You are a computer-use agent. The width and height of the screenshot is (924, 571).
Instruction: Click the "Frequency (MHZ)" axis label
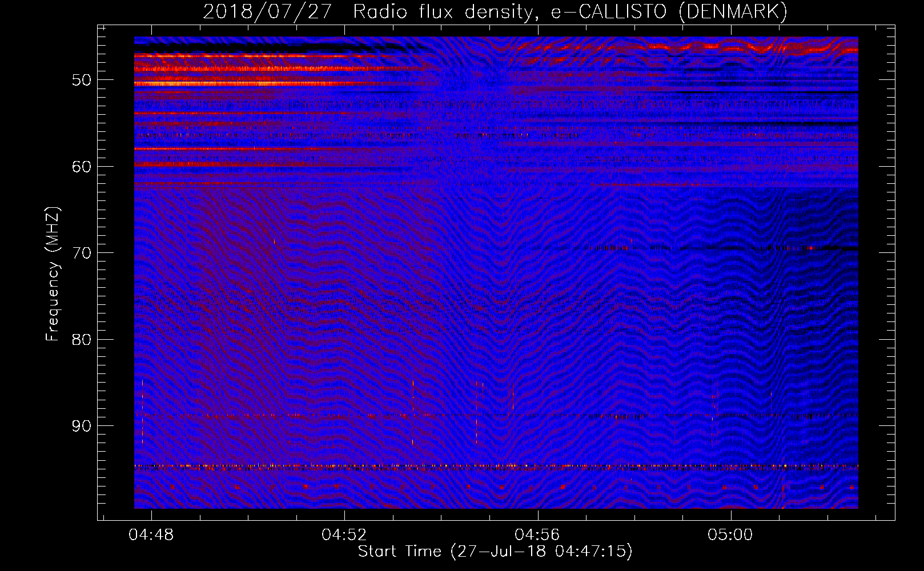[53, 274]
